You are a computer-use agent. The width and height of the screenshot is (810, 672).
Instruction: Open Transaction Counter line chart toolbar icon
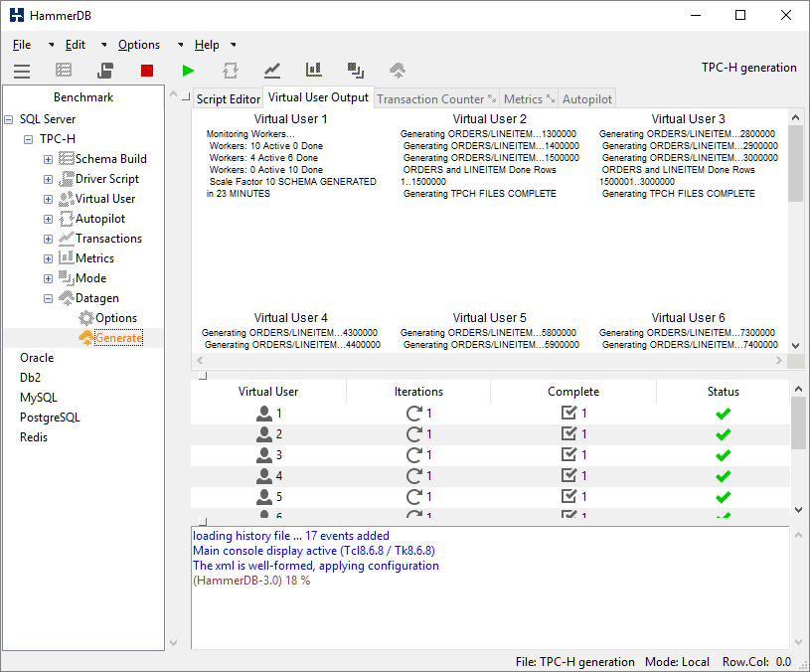point(272,71)
